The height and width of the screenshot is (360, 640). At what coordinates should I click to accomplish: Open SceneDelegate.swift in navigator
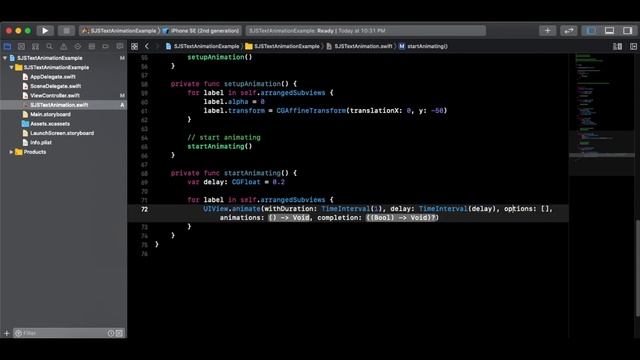(56, 86)
